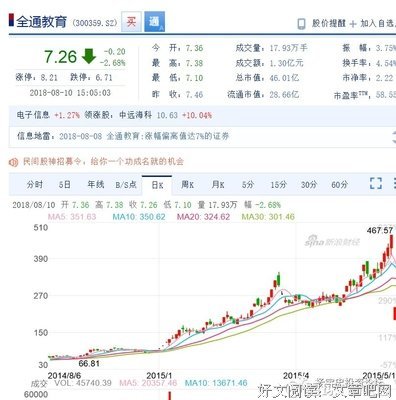The image size is (396, 400).
Task: Click the plus icon to add to watchlist
Action: tap(353, 24)
